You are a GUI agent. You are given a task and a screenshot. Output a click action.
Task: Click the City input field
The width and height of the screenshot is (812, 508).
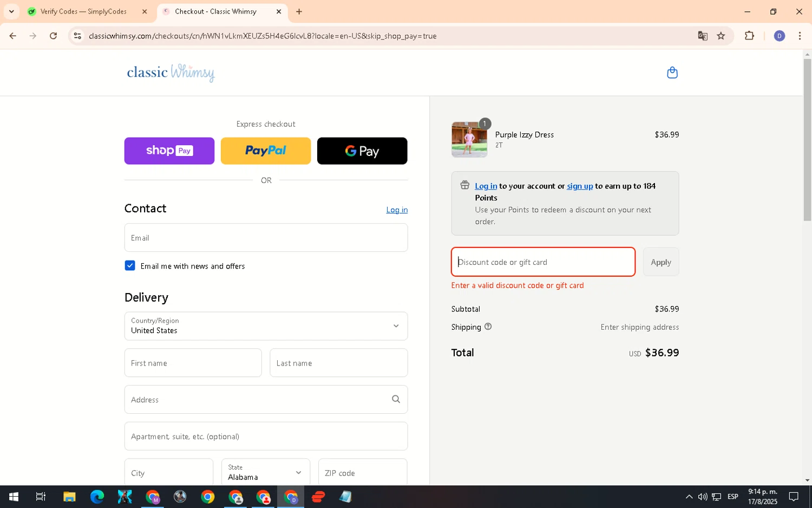pyautogui.click(x=168, y=472)
